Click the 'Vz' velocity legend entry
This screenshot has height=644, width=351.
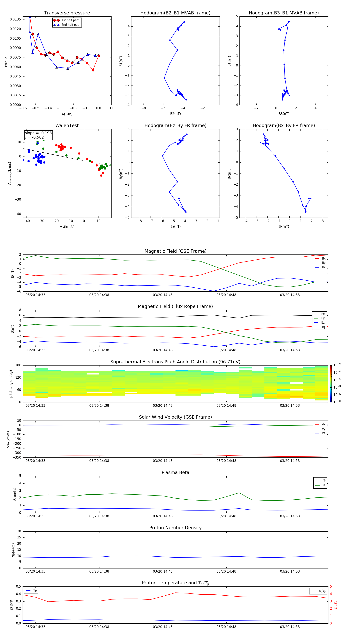pos(320,433)
